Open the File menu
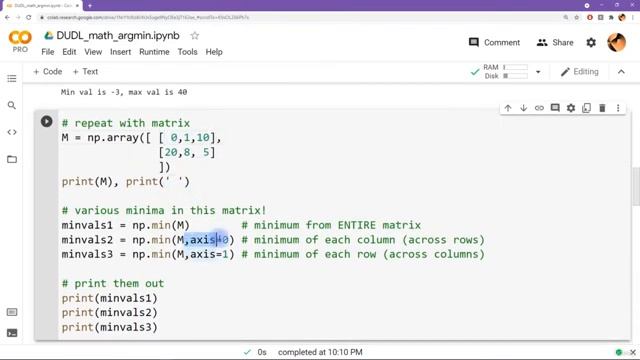The image size is (640, 360). click(48, 52)
